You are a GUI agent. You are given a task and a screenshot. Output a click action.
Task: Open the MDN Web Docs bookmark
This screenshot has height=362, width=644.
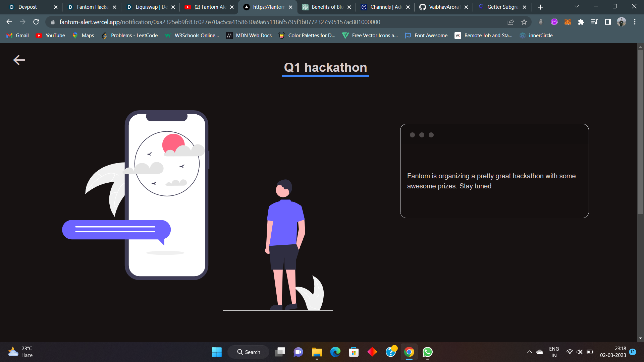(x=249, y=36)
